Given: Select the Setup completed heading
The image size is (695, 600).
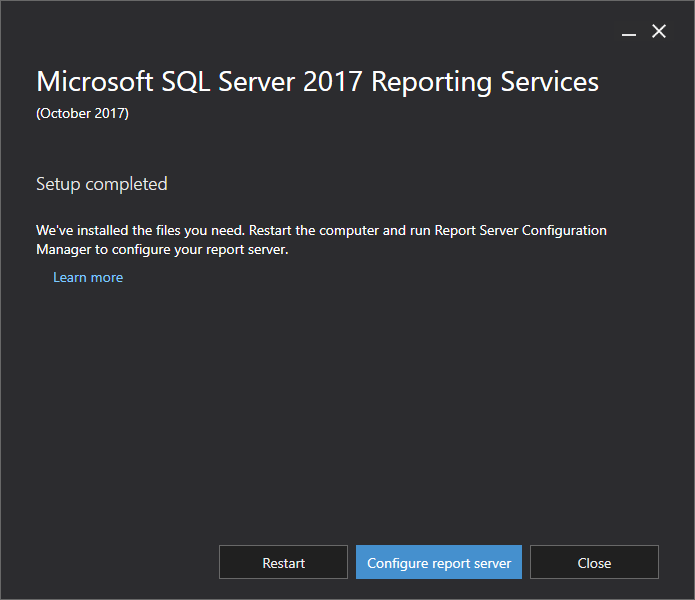Looking at the screenshot, I should [102, 184].
